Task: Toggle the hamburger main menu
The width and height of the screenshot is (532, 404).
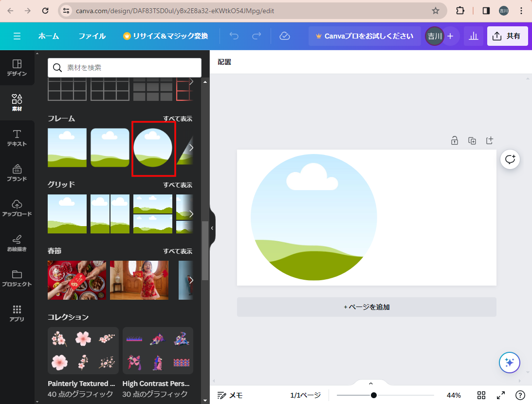Action: pyautogui.click(x=17, y=36)
